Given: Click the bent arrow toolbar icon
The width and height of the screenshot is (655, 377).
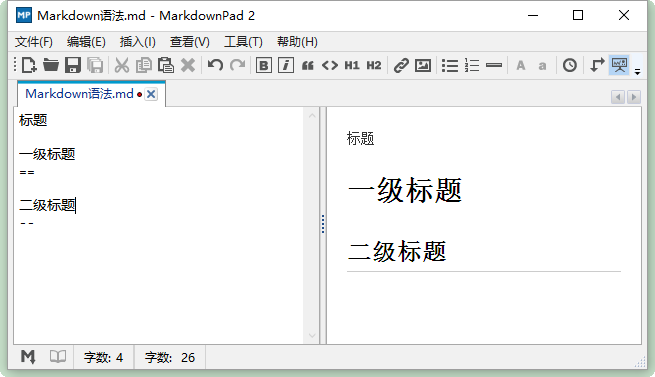Looking at the screenshot, I should 597,65.
